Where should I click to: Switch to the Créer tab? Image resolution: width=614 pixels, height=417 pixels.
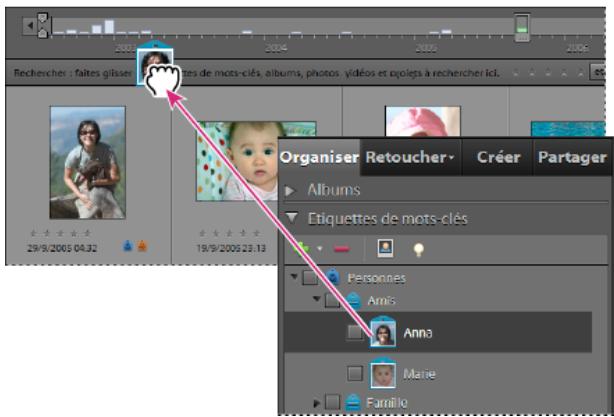pyautogui.click(x=498, y=157)
